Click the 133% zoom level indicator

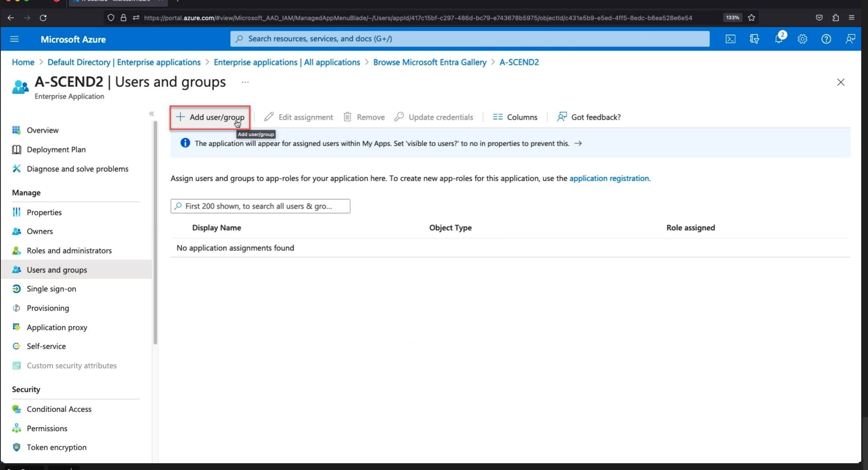[x=732, y=18]
